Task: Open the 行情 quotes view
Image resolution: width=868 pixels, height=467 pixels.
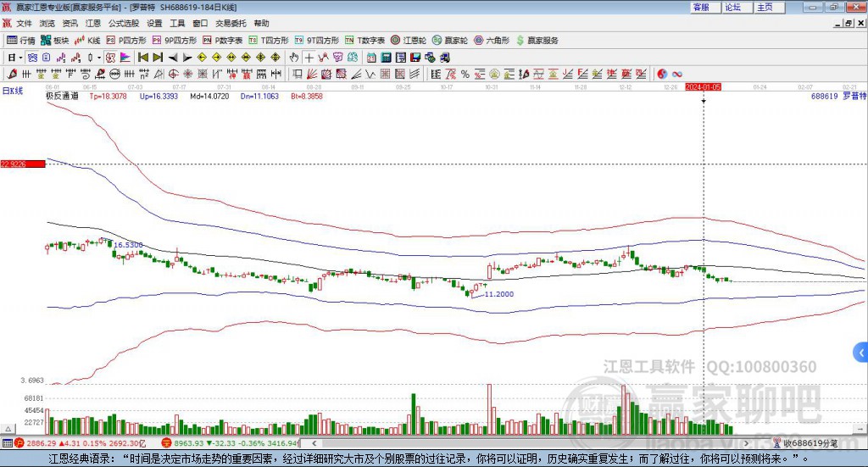Action: (x=21, y=41)
